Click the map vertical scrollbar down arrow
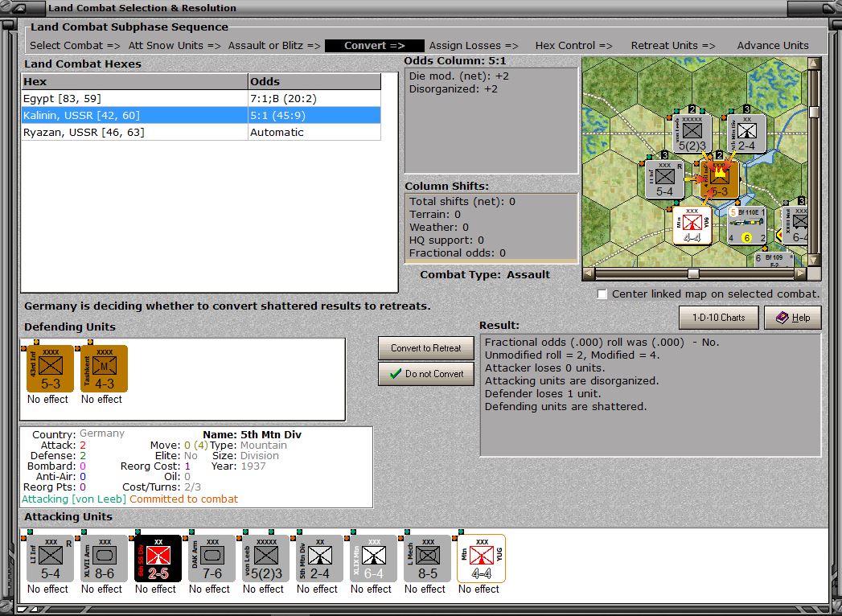Screen dimensions: 842x616 [814, 261]
